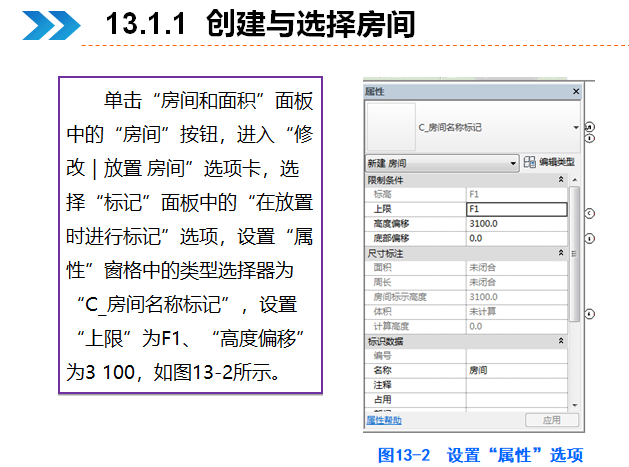This screenshot has height=467, width=629.
Task: Click the empty 占用 value cell
Action: click(517, 400)
